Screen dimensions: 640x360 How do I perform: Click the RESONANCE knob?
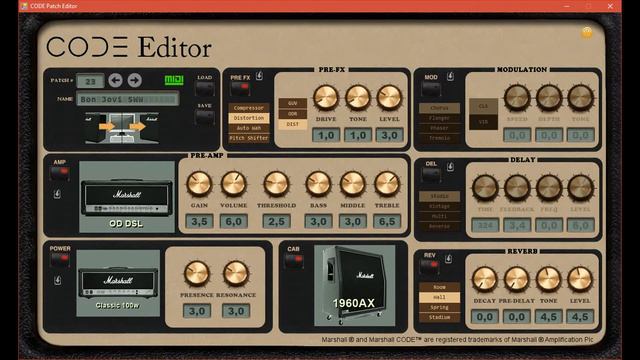click(x=236, y=273)
